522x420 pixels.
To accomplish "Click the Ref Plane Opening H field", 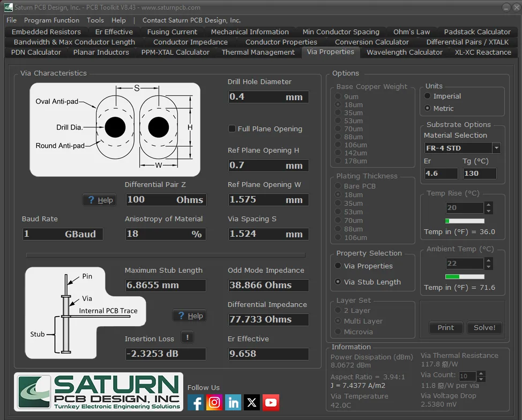I will (269, 166).
